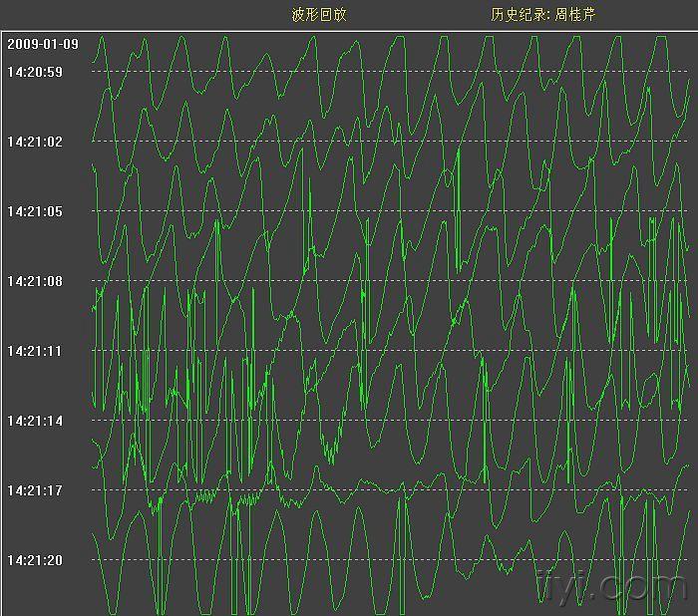Select the 14:21:11 timestamp label

35,351
